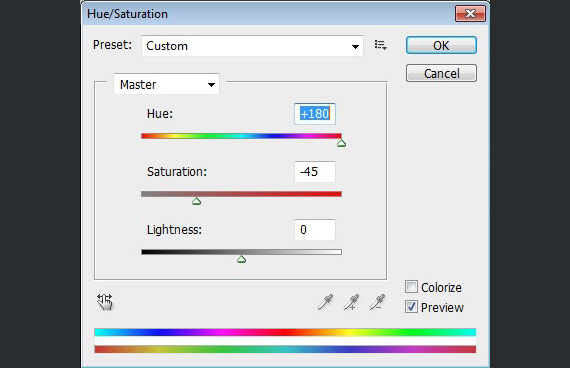
Task: Open the Preset dropdown showing Custom
Action: click(252, 46)
